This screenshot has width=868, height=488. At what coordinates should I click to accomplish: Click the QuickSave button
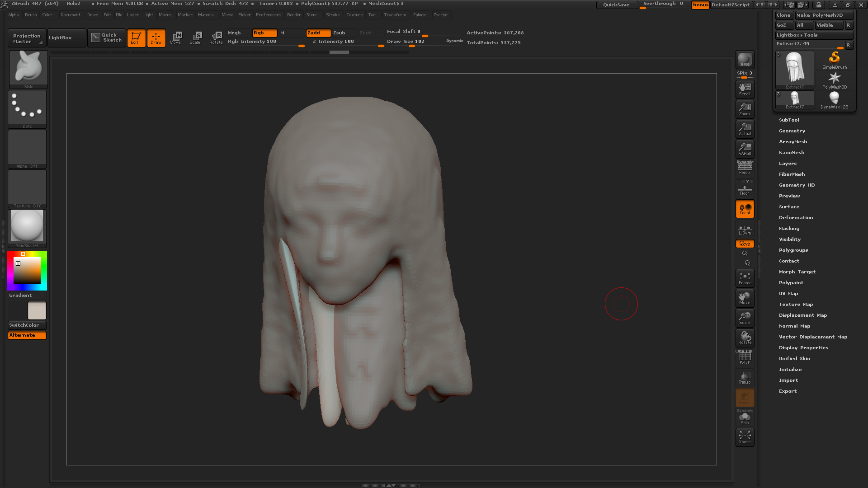(616, 5)
